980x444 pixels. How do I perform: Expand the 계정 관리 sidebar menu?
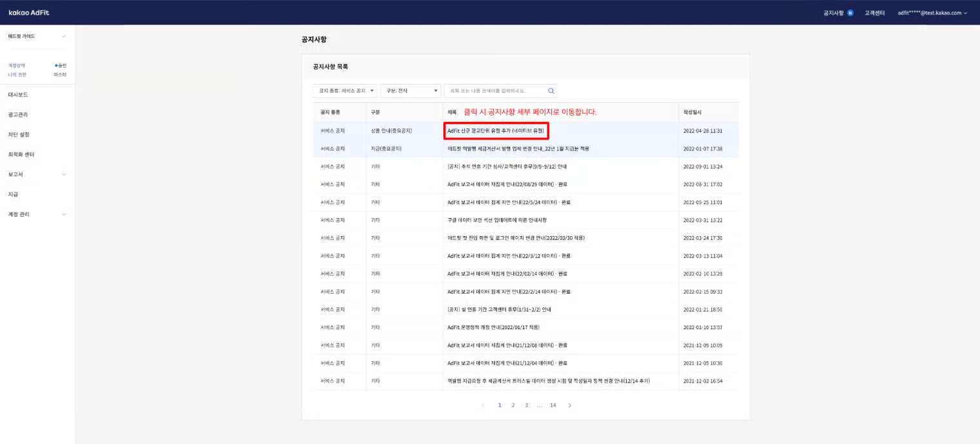[x=37, y=214]
